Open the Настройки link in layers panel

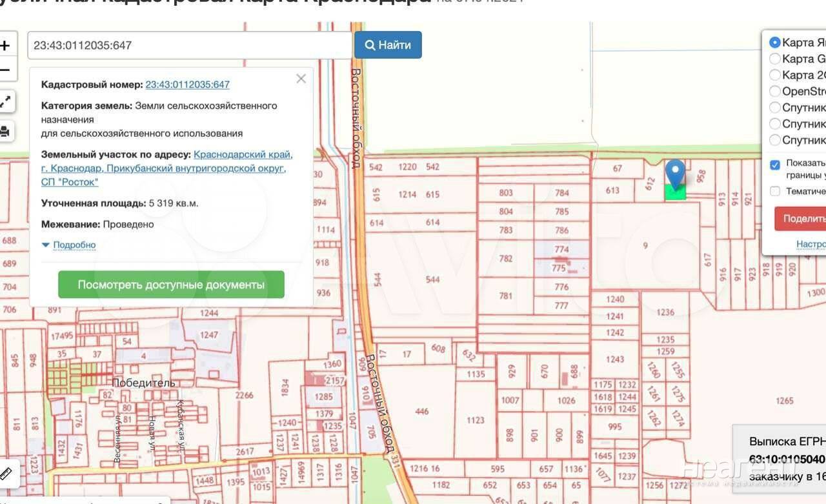811,244
